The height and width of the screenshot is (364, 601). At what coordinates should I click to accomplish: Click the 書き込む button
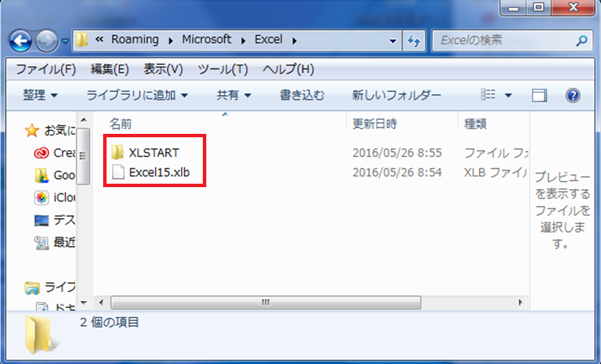[302, 95]
